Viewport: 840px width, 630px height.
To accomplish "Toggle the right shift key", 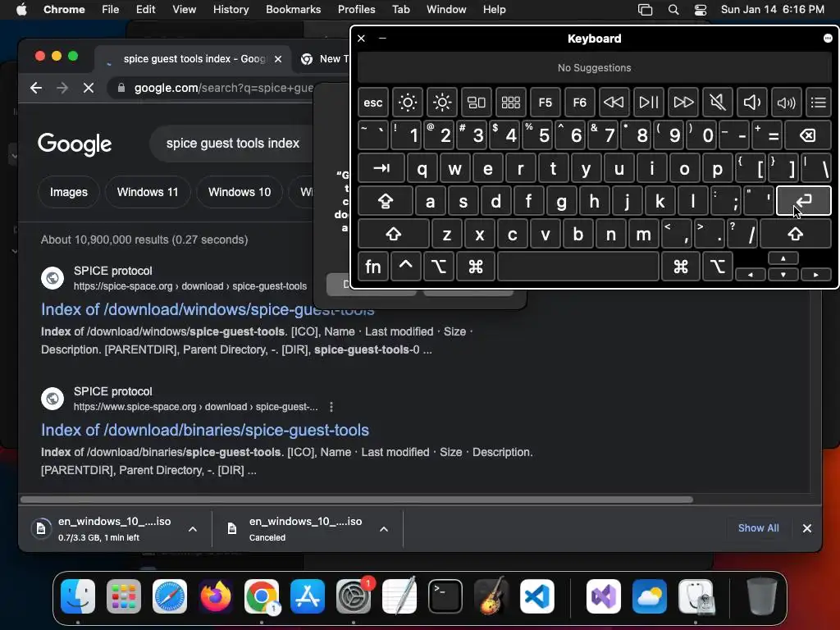I will [796, 234].
